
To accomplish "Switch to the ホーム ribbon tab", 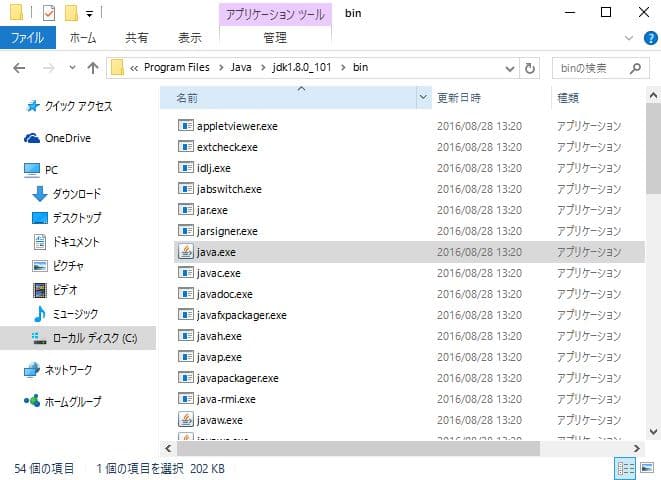I will tap(83, 38).
